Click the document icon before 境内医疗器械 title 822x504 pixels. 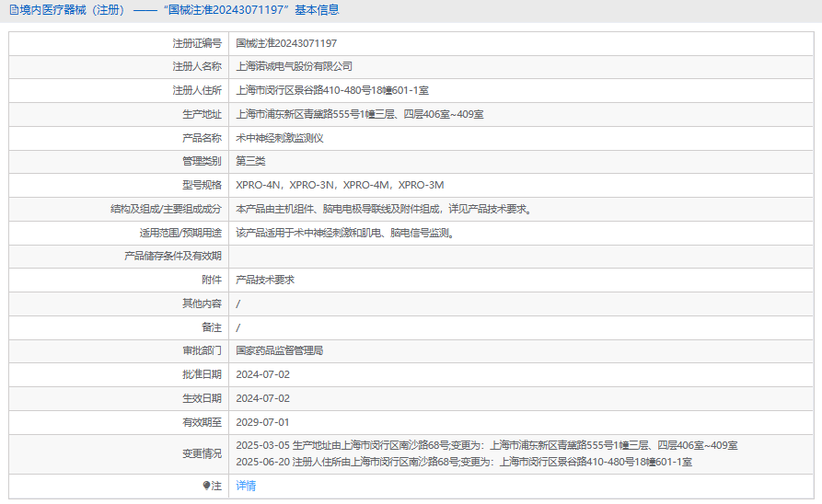point(14,10)
